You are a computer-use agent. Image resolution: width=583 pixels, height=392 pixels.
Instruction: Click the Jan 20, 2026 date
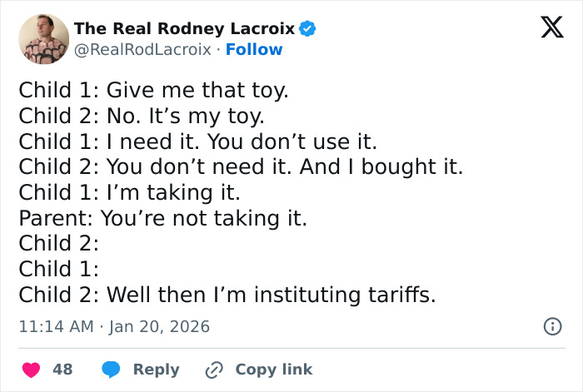click(x=158, y=327)
